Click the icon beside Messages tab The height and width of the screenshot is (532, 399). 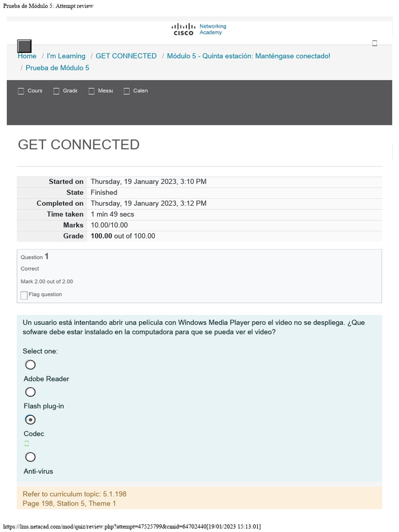pyautogui.click(x=91, y=91)
